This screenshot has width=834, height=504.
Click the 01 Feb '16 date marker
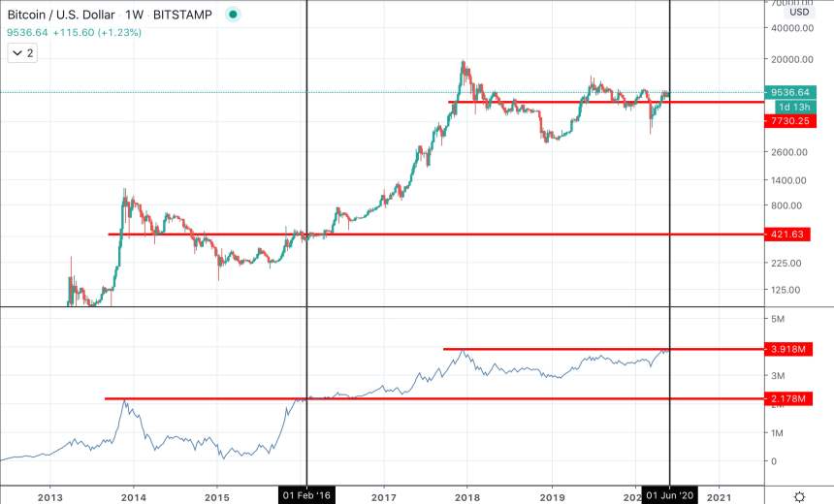click(x=306, y=495)
